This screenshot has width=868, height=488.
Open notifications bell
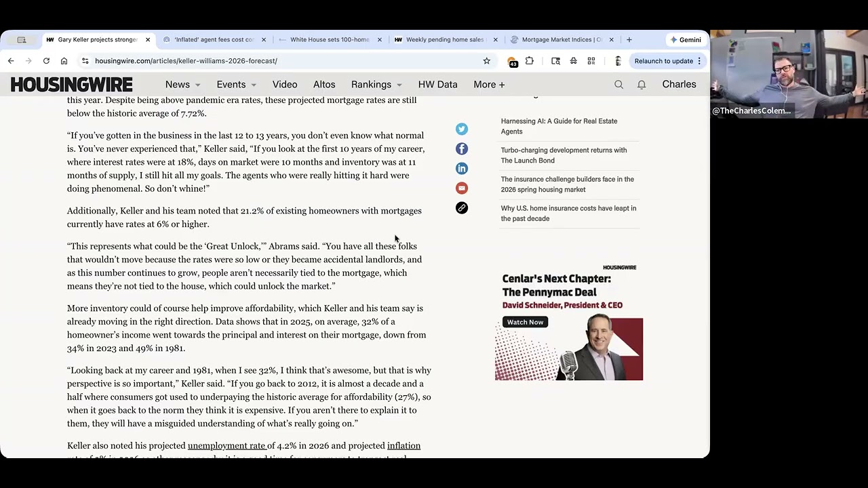pyautogui.click(x=642, y=85)
